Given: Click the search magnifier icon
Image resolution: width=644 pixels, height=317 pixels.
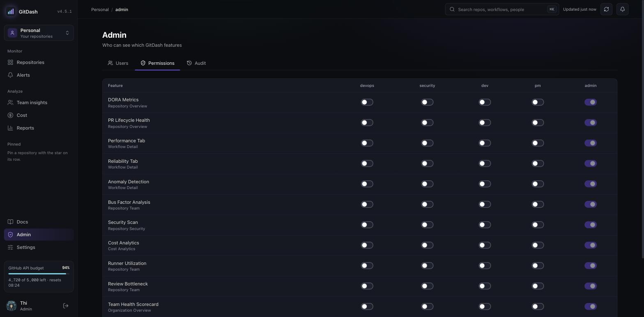Looking at the screenshot, I should 452,9.
